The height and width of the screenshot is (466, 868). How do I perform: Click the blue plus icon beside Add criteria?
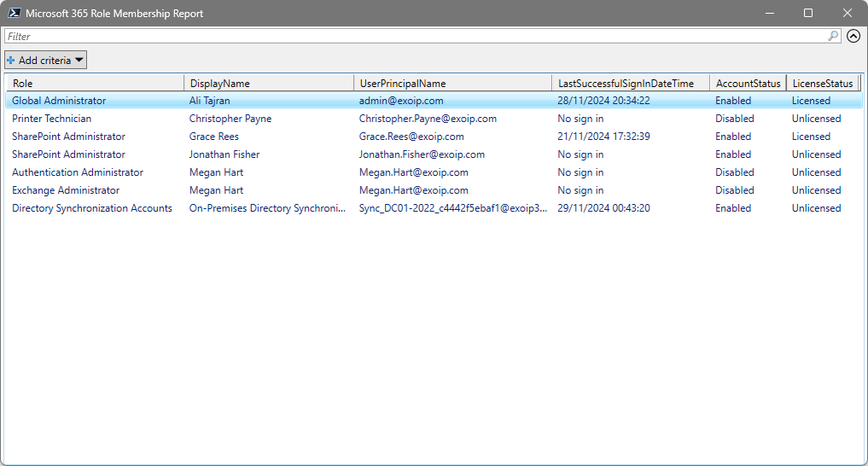point(11,60)
